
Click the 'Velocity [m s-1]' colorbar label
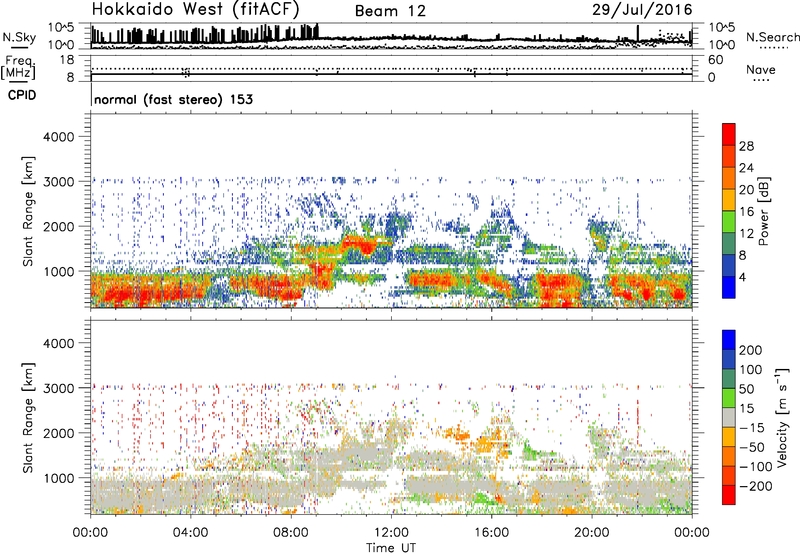[782, 417]
